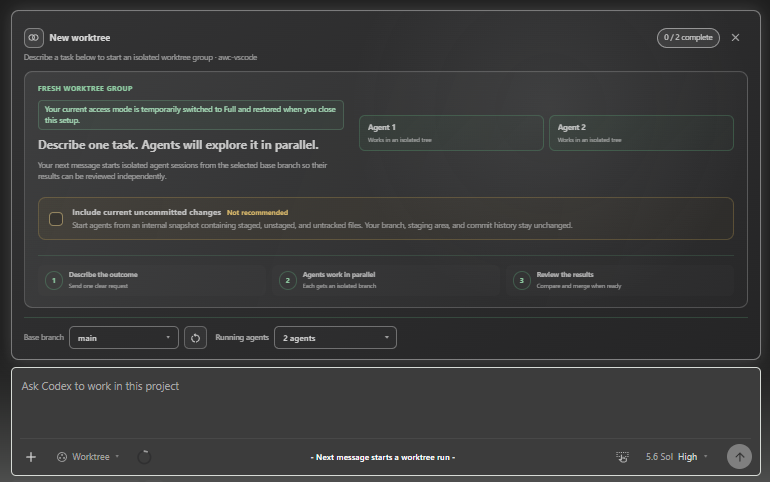Click step 2 Agents work in parallel

[x=386, y=280]
